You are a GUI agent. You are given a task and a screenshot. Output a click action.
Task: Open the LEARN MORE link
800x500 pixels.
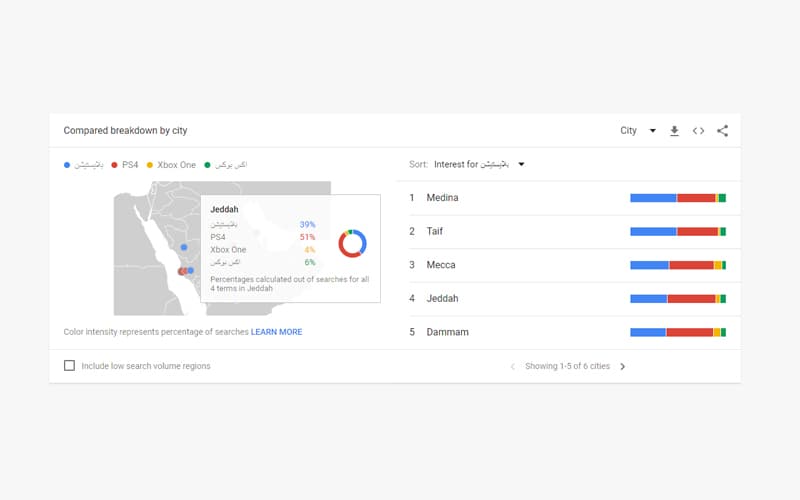point(276,332)
